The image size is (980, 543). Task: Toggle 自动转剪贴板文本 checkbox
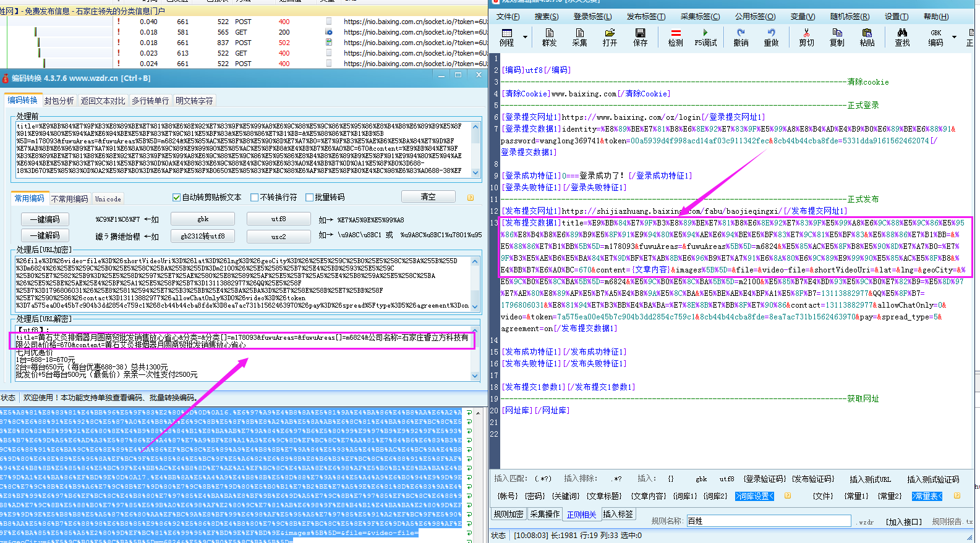176,198
